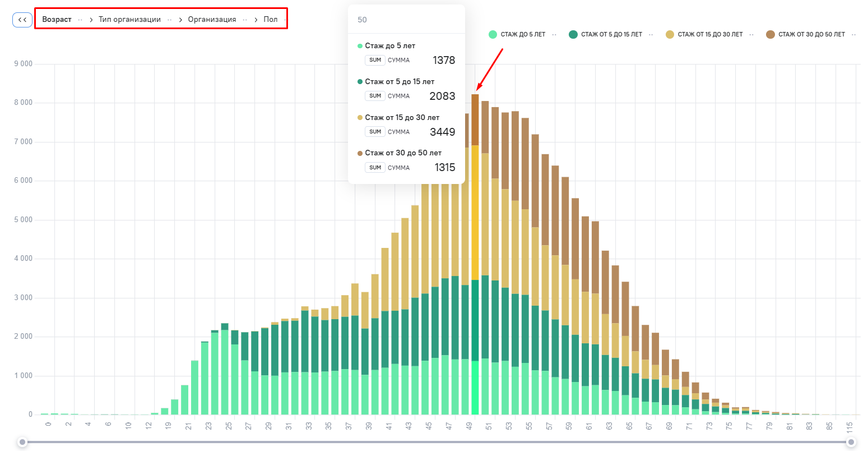
Task: Expand the chevron before Тип организации
Action: 91,20
